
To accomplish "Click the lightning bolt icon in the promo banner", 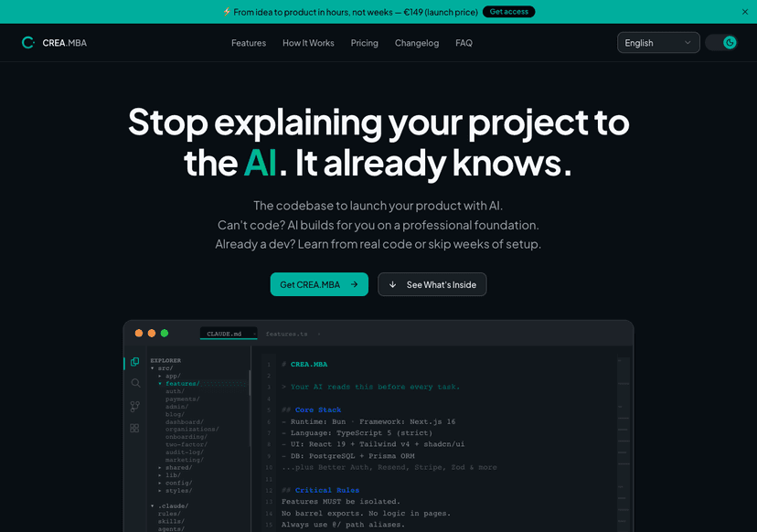I will pos(227,12).
